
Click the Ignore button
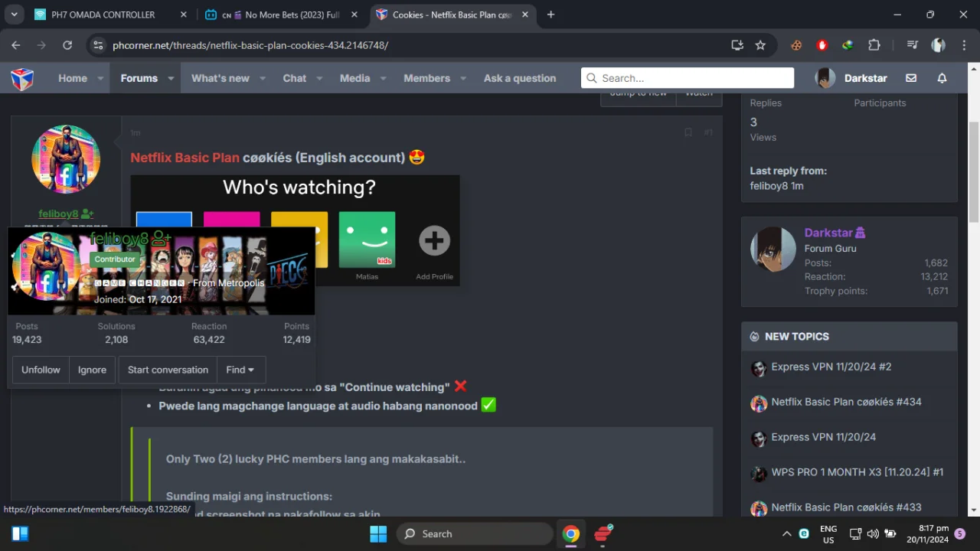point(92,370)
